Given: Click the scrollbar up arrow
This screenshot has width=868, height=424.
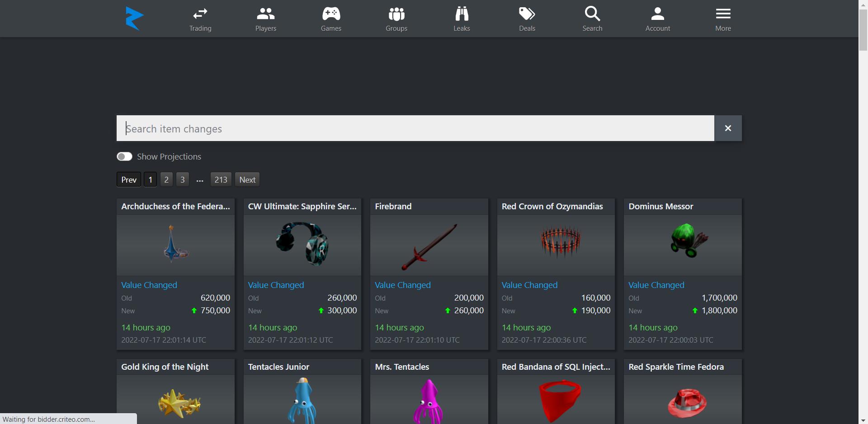Looking at the screenshot, I should point(863,4).
